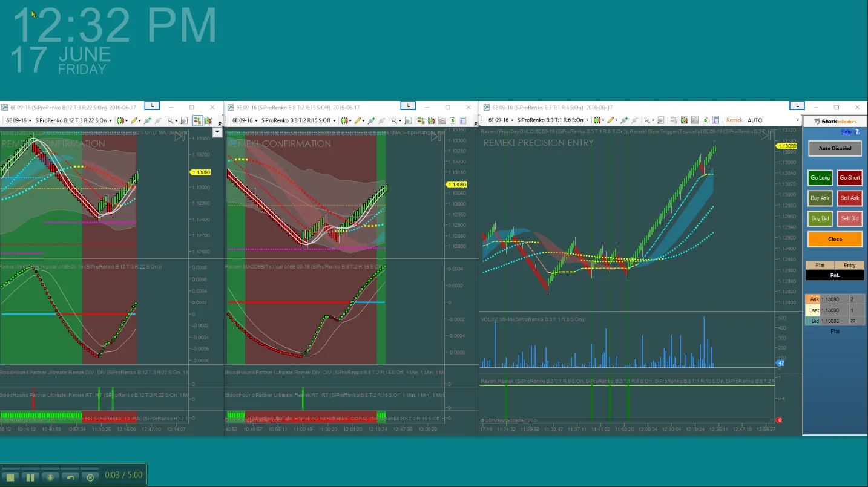The width and height of the screenshot is (868, 487).
Task: Click green dollar icon in right chart toolbar
Action: 706,120
